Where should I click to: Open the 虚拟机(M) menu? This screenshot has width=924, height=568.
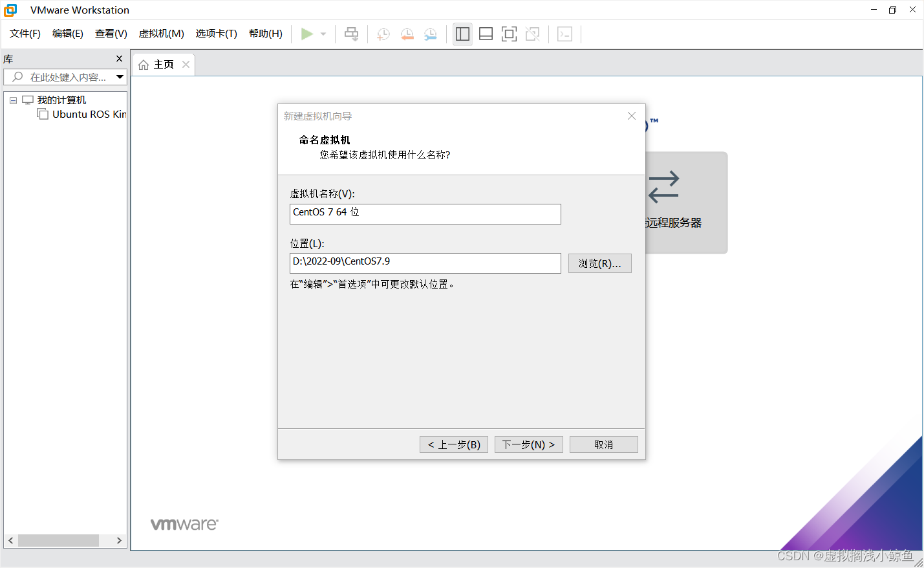click(x=162, y=34)
